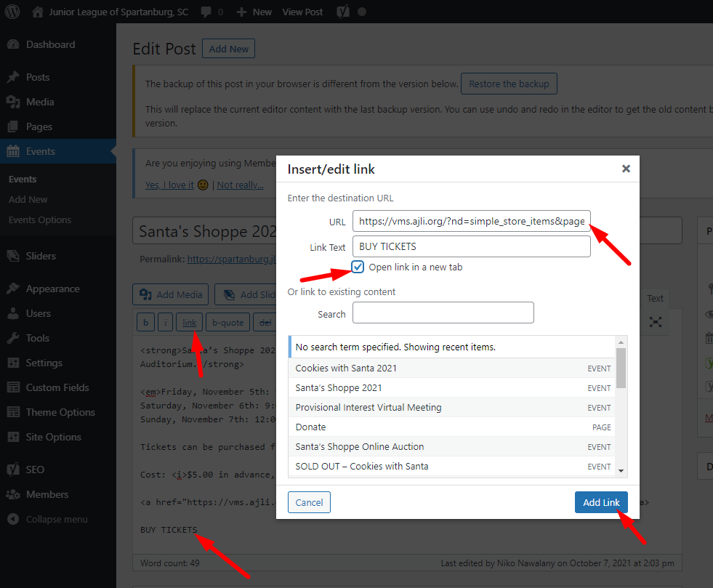
Task: Click the Link Text input field
Action: coord(472,246)
